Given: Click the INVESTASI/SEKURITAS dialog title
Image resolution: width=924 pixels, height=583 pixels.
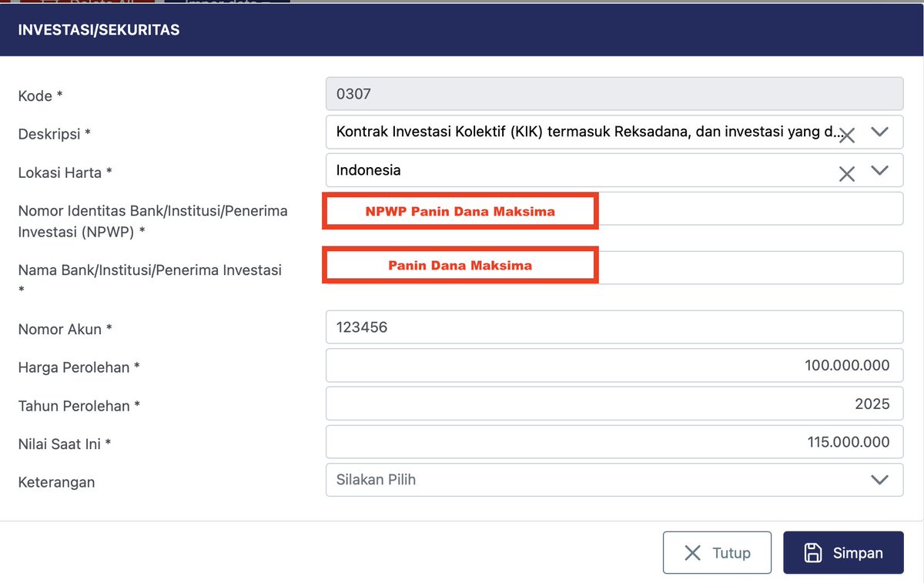Looking at the screenshot, I should 99,30.
